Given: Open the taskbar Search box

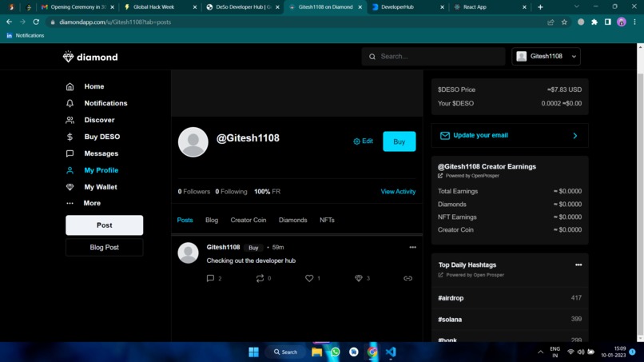Looking at the screenshot, I should pos(286,352).
